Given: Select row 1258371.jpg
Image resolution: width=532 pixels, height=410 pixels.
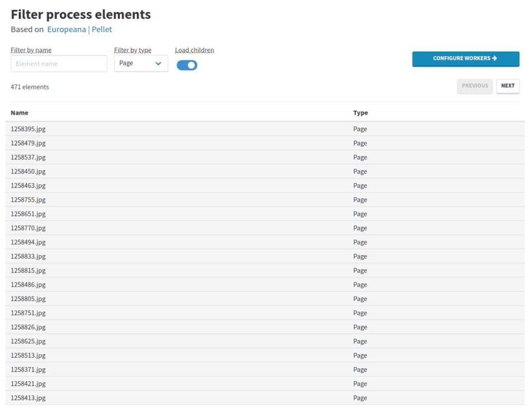Looking at the screenshot, I should pyautogui.click(x=265, y=370).
